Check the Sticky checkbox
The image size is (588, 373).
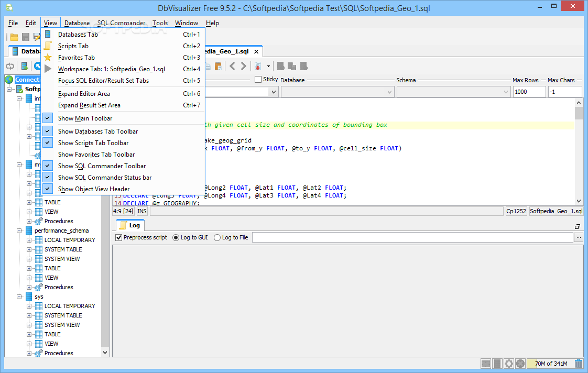point(258,80)
